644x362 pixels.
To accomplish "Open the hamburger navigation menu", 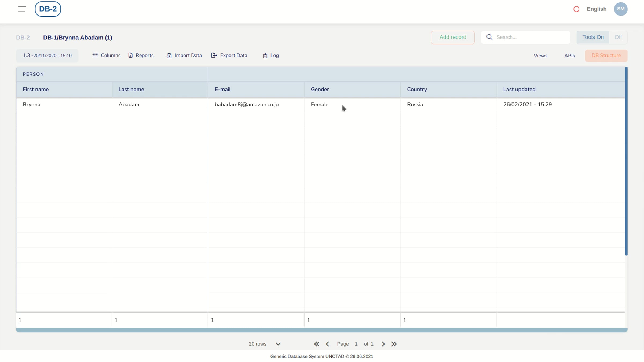I will tap(22, 9).
